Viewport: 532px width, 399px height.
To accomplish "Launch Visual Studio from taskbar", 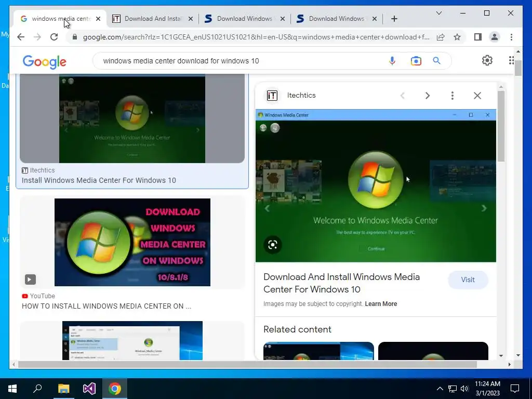I will (89, 389).
